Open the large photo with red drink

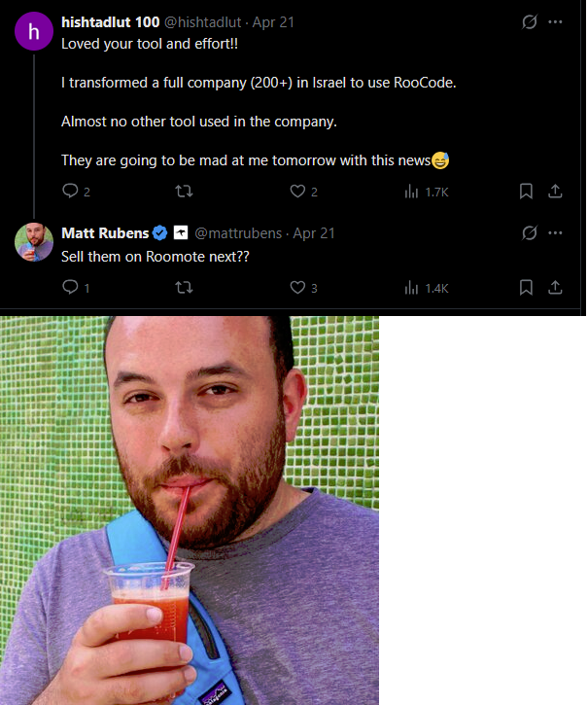(190, 511)
